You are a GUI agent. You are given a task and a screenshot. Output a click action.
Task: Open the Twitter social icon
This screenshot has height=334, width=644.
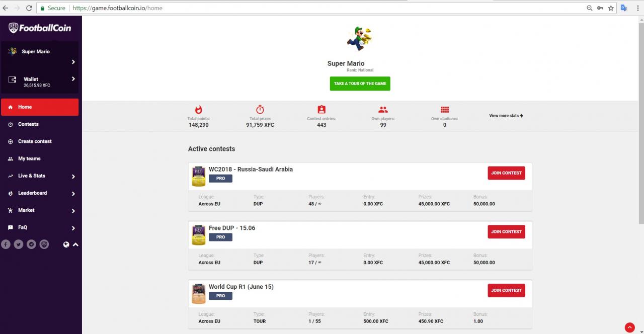pos(18,244)
